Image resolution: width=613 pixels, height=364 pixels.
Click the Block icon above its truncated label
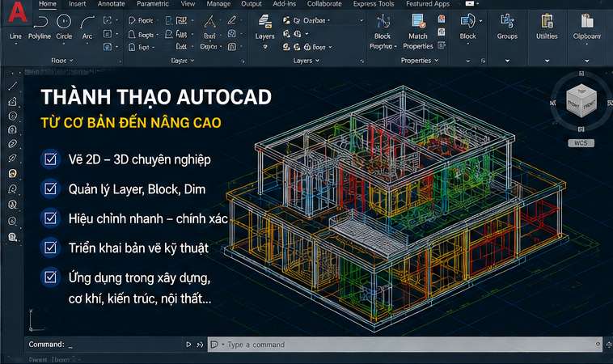[x=383, y=22]
